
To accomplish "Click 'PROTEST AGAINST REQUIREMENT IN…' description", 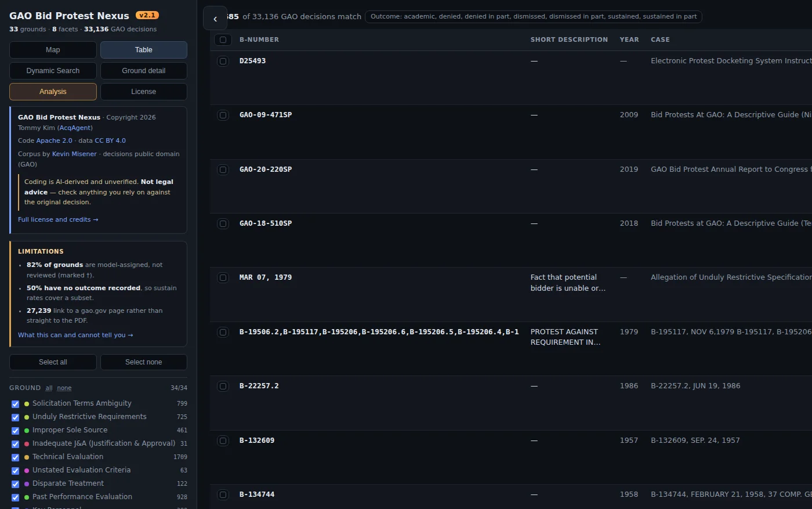I will click(565, 337).
